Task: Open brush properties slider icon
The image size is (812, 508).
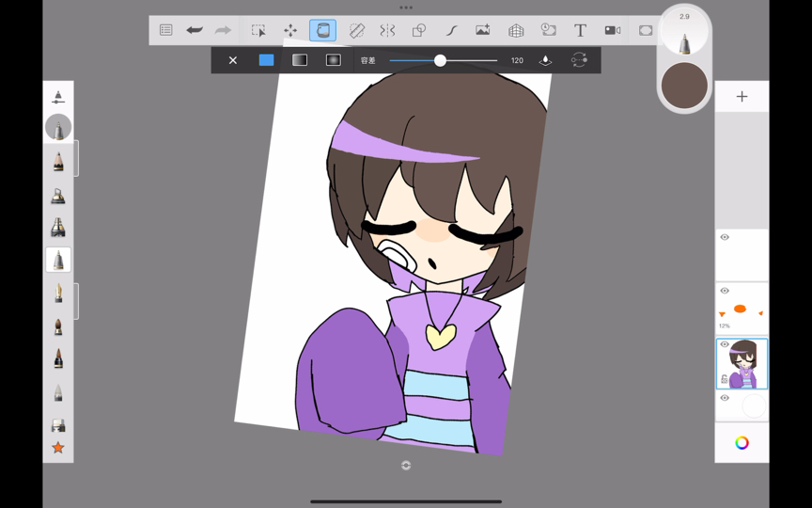Action: (x=58, y=97)
